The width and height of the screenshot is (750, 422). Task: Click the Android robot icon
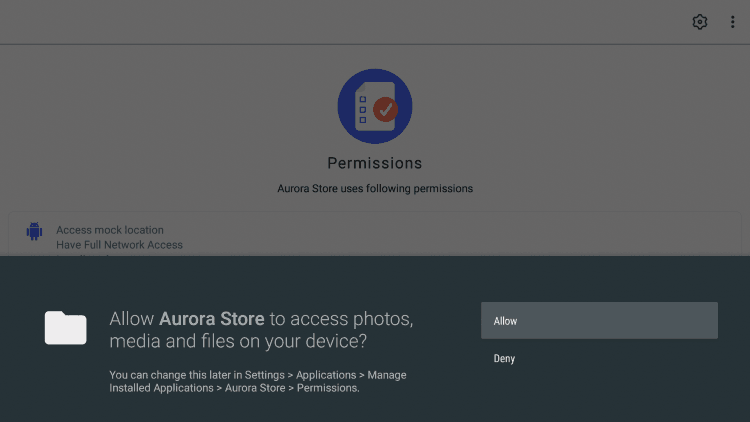coord(34,232)
